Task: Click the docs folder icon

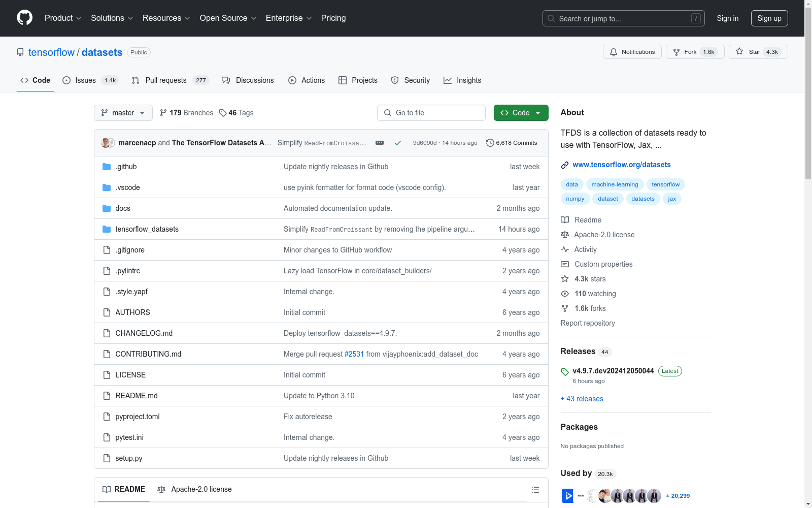Action: (107, 208)
